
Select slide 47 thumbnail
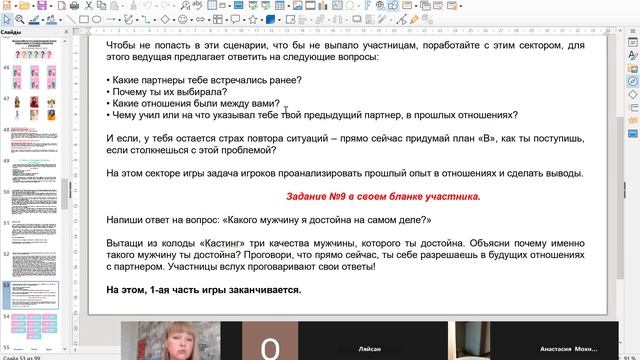(x=34, y=108)
